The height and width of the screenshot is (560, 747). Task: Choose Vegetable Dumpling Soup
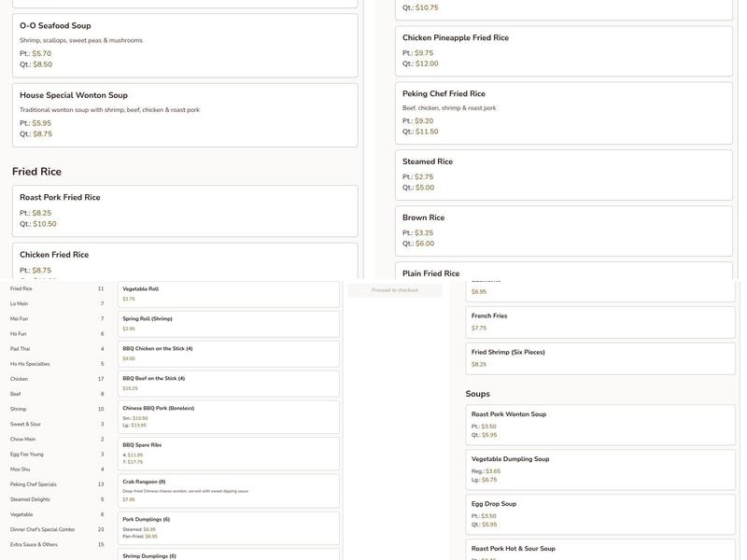coord(600,469)
